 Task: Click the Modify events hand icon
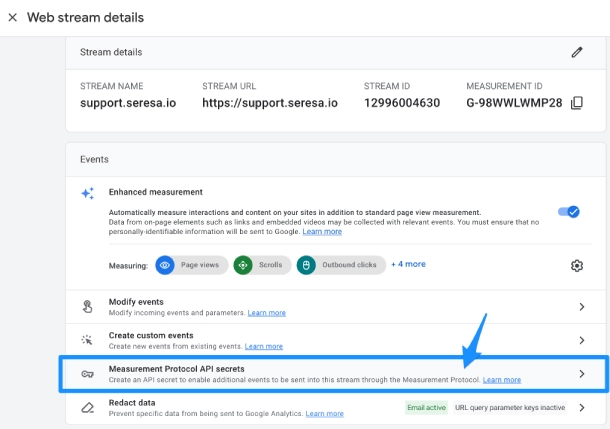click(88, 307)
